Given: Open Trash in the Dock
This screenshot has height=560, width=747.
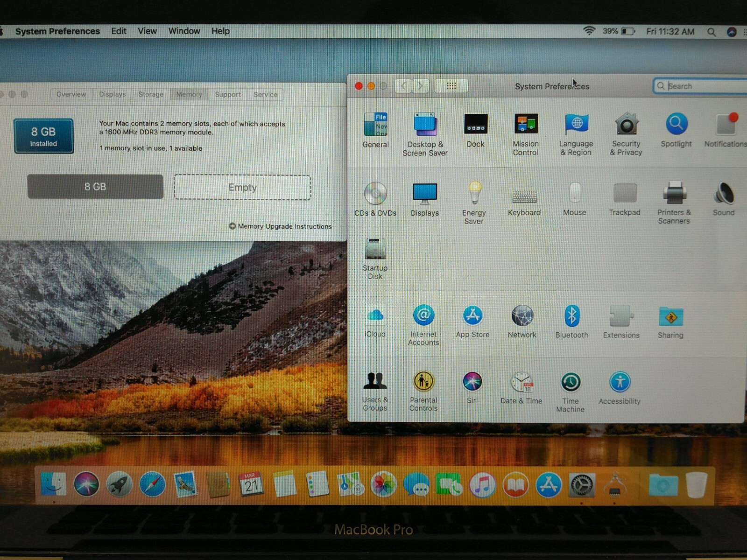Looking at the screenshot, I should click(x=697, y=484).
